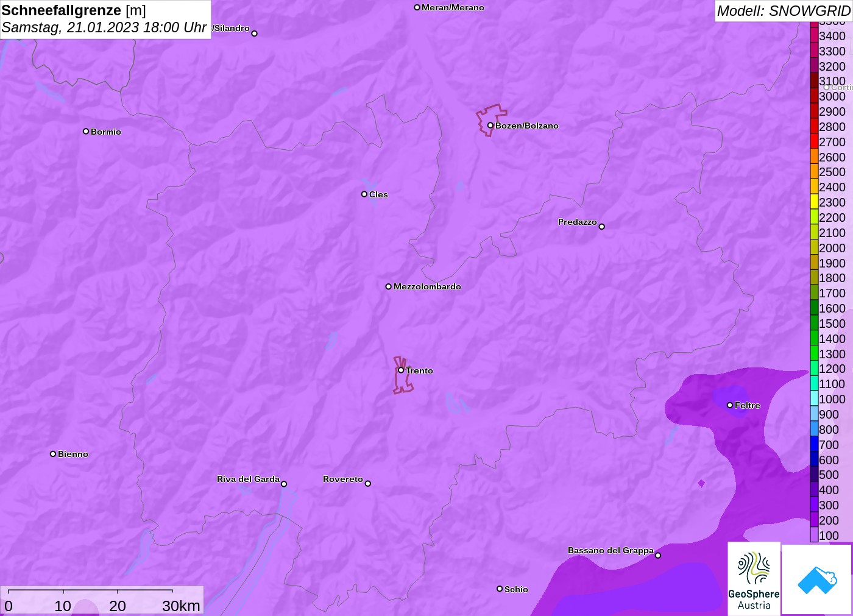Click the 'Schneefallgrenze [m]' title
853x616 pixels.
pyautogui.click(x=74, y=10)
